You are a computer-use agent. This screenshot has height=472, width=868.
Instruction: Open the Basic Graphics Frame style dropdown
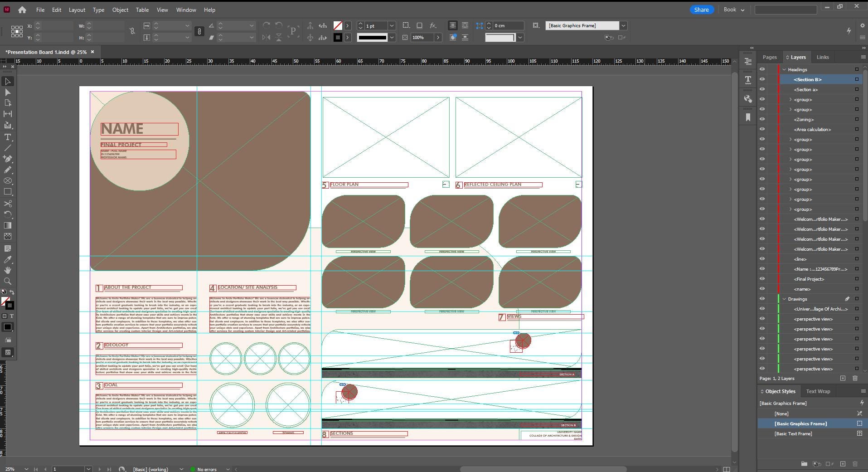(x=623, y=25)
